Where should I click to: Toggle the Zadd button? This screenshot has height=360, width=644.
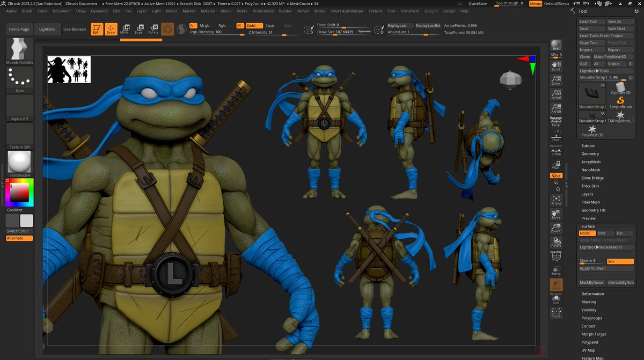(254, 26)
